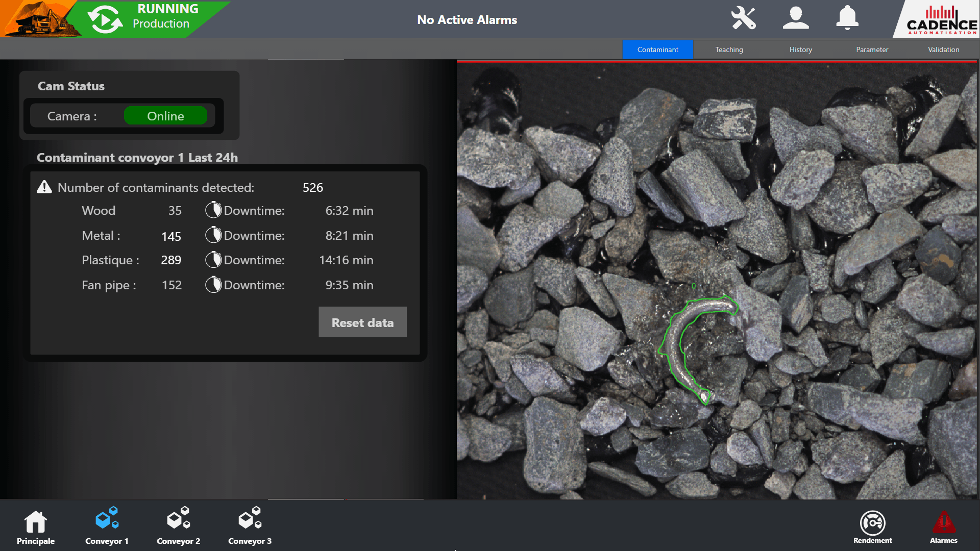Image resolution: width=980 pixels, height=551 pixels.
Task: Open the History tab
Action: click(x=800, y=49)
